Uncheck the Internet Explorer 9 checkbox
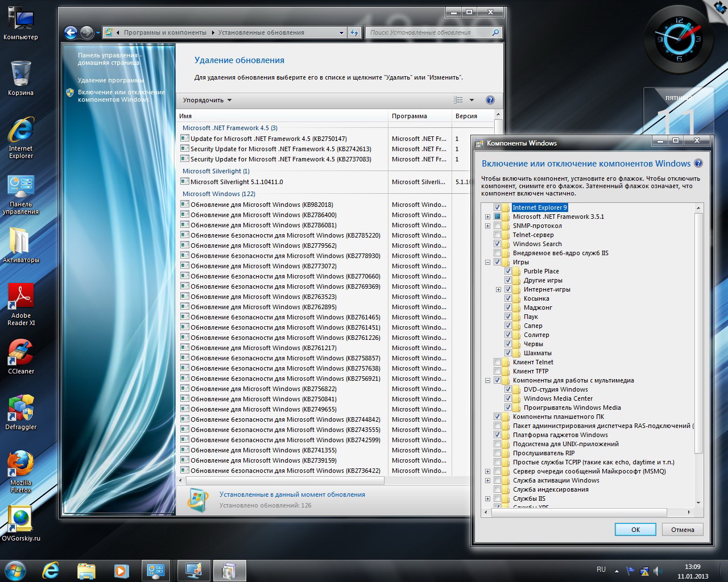This screenshot has height=582, width=728. 498,207
